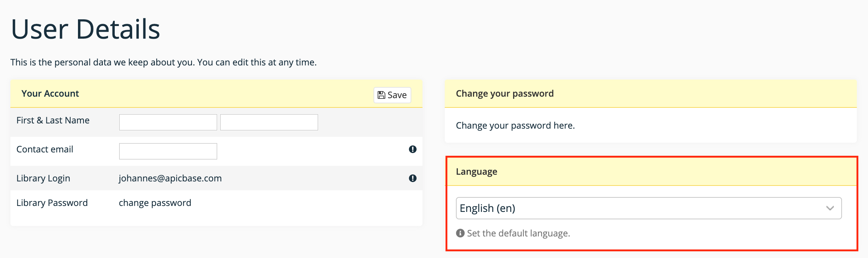The height and width of the screenshot is (258, 868).
Task: Click the Change your password panel header
Action: click(650, 93)
